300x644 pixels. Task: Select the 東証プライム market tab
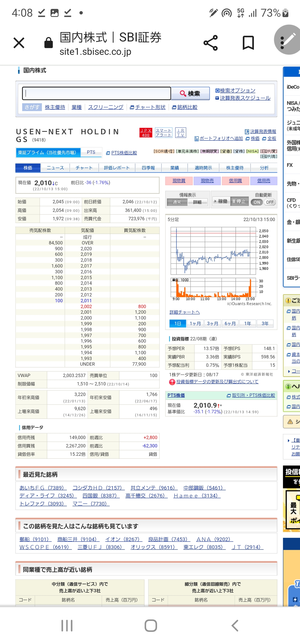coord(48,152)
